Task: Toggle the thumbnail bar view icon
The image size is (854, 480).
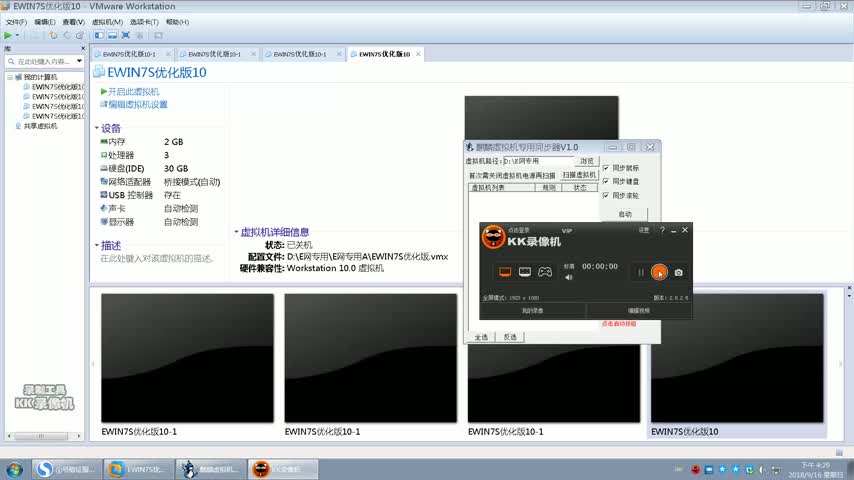Action: (112, 35)
